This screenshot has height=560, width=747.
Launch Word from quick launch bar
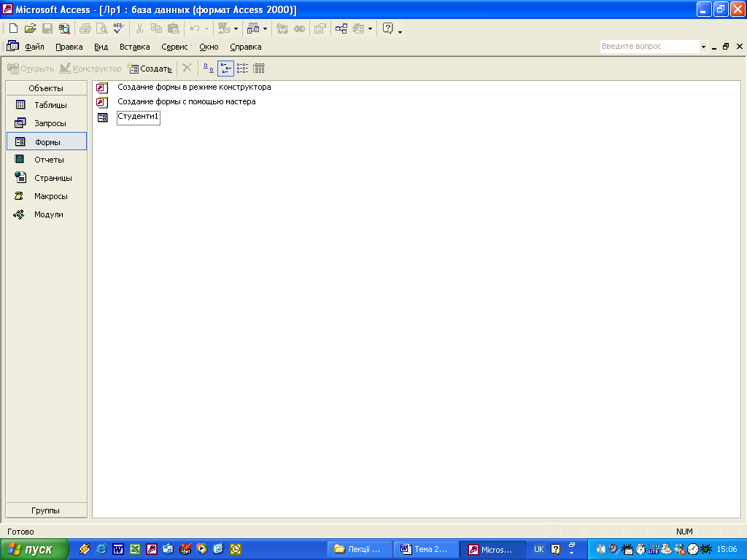point(118,549)
